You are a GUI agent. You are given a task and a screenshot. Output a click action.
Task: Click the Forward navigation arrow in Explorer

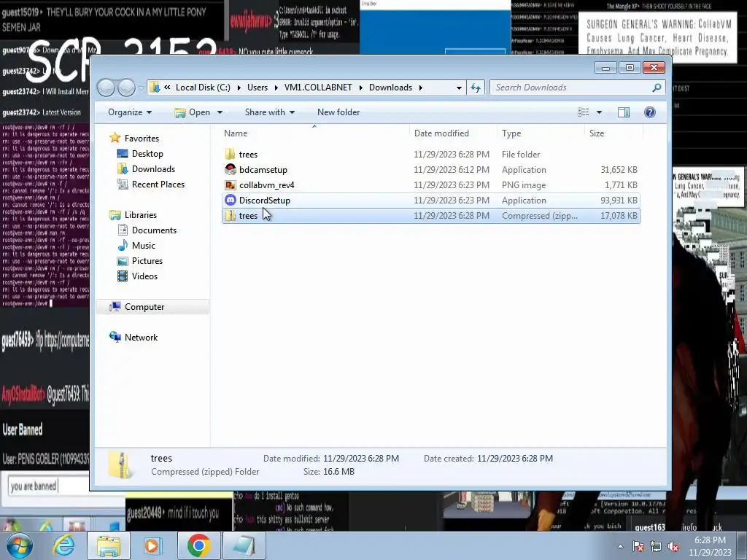(127, 87)
